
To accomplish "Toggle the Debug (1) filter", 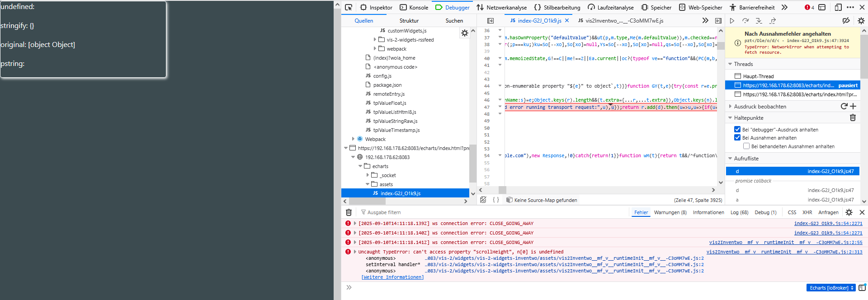I will pos(765,212).
